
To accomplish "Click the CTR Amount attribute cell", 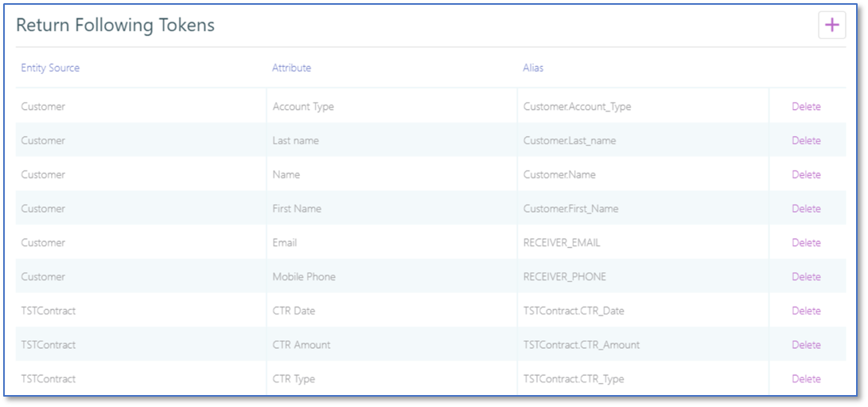I will 301,345.
